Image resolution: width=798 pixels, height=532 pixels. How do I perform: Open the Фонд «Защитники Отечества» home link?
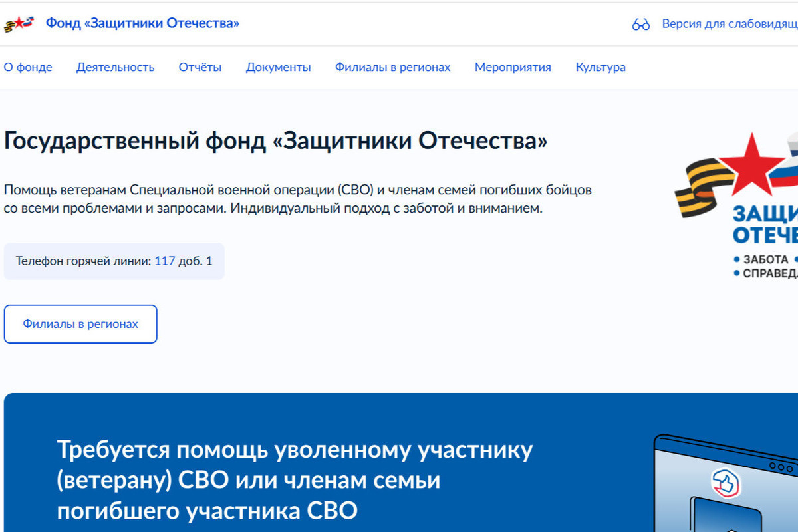pos(142,23)
